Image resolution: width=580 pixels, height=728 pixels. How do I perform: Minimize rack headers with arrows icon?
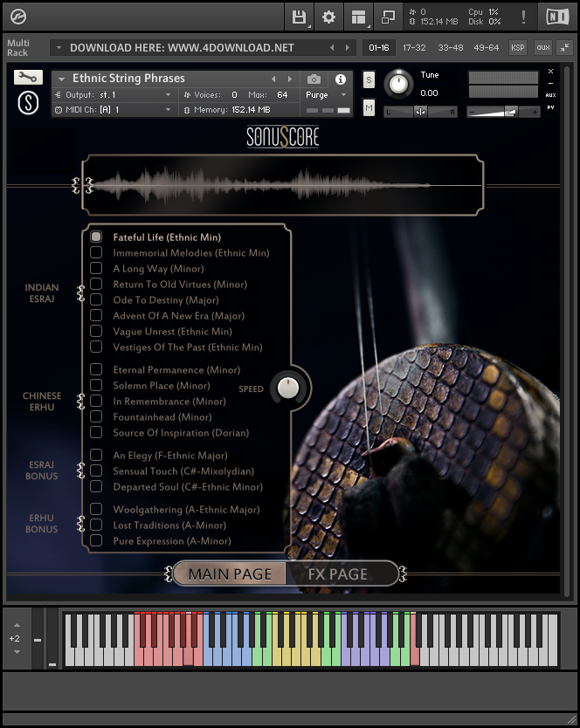(564, 47)
